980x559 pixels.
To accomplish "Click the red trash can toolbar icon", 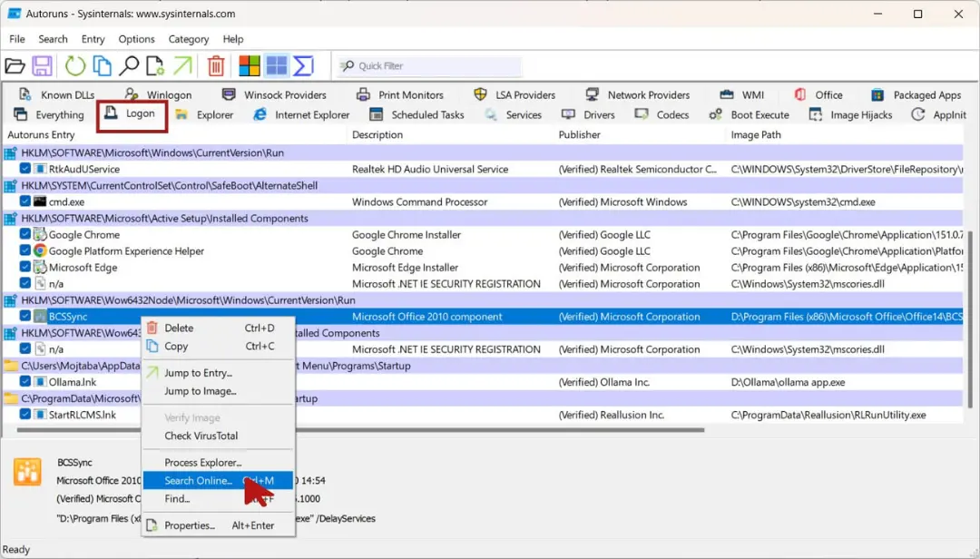I will (x=216, y=65).
